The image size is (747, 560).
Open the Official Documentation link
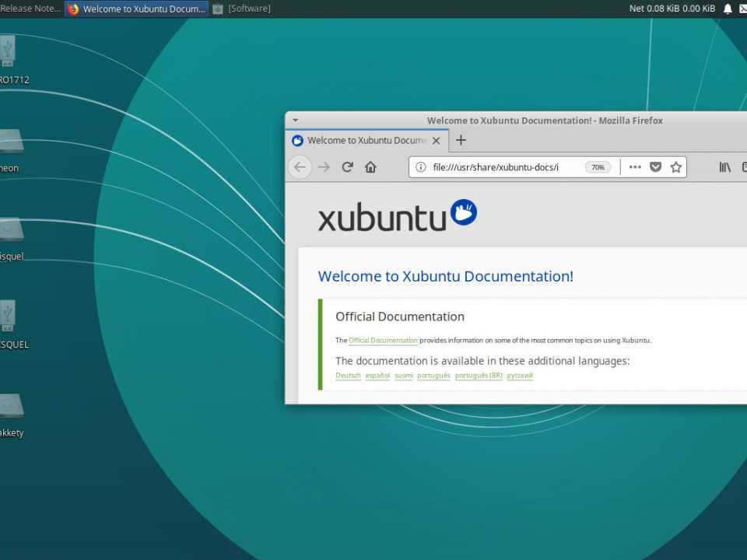383,341
